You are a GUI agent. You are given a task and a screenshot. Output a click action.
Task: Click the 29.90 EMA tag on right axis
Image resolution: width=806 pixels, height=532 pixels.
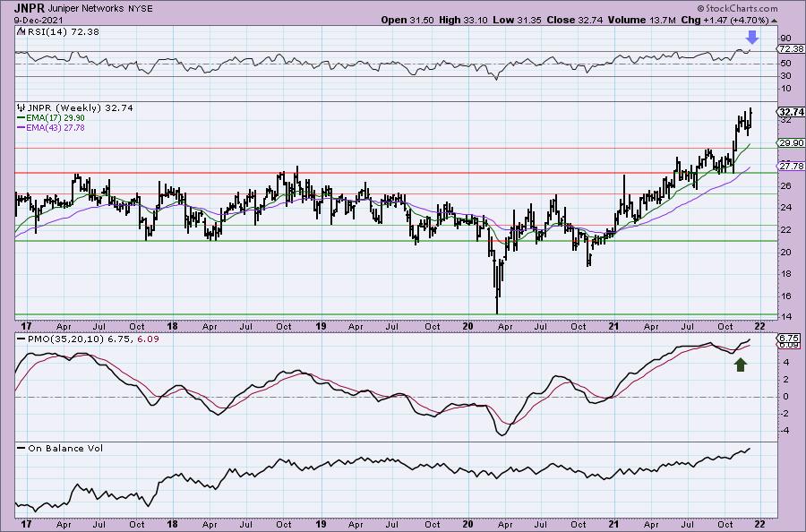point(791,143)
